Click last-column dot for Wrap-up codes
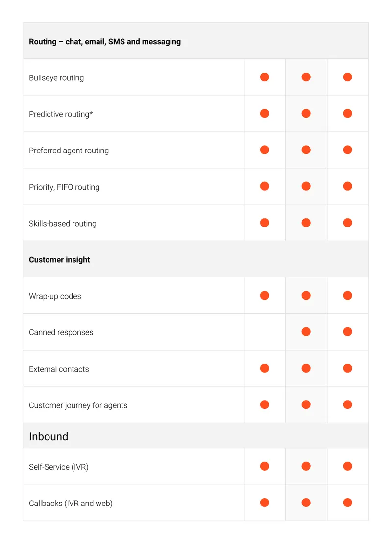 pyautogui.click(x=348, y=295)
